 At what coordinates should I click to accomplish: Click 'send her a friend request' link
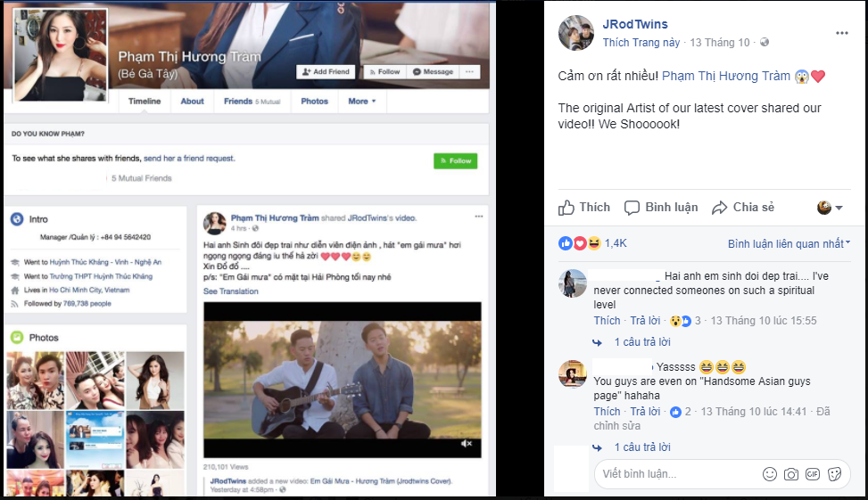click(x=189, y=159)
